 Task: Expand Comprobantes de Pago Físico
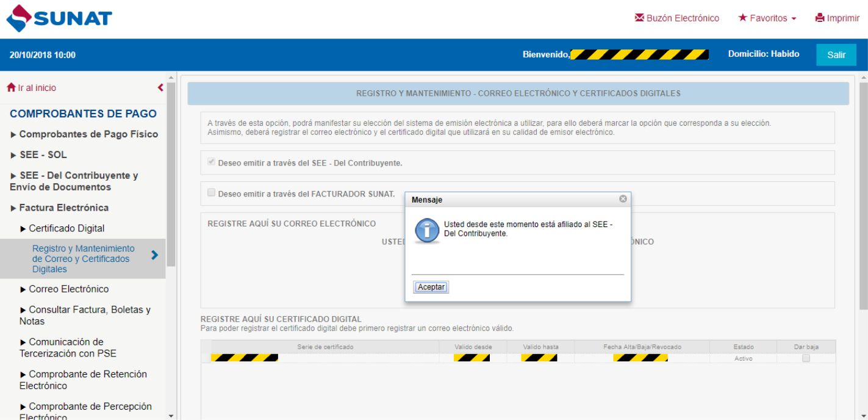[x=84, y=134]
